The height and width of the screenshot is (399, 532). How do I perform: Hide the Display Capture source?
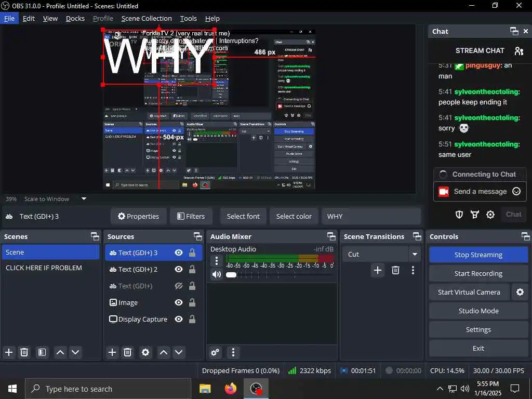coord(179,320)
